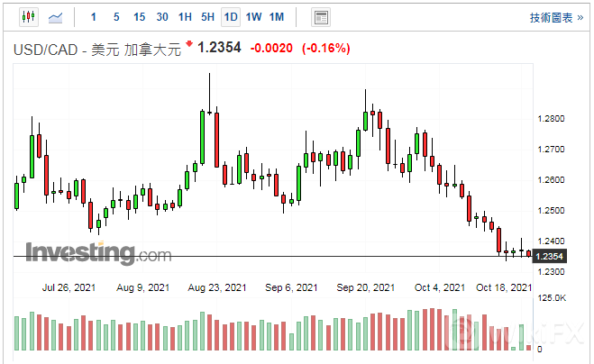
Task: Click the 1.2800 price axis label
Action: click(551, 119)
